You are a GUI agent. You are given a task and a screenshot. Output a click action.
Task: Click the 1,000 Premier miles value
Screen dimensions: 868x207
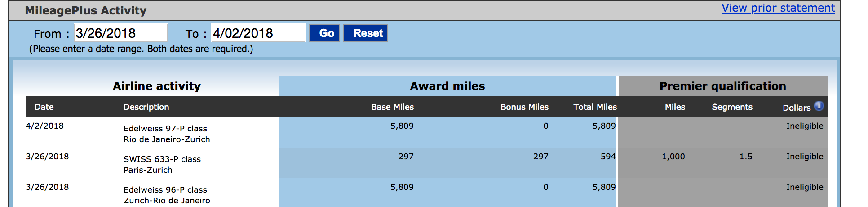[673, 157]
